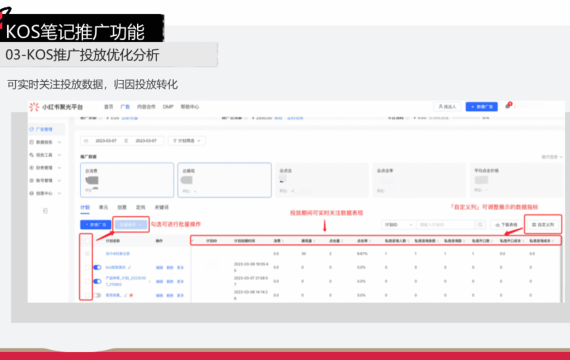
Task: Click the blue 新建广告 button above the table
Action: click(96, 225)
